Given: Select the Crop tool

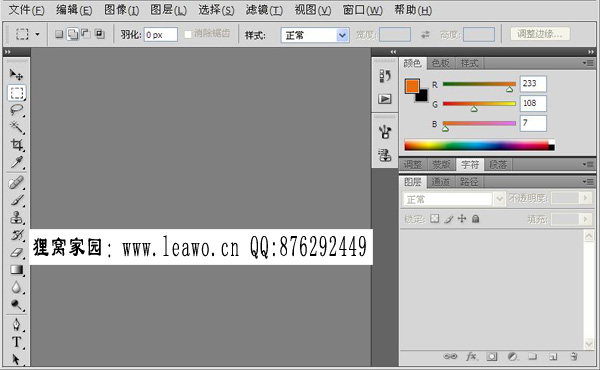Looking at the screenshot, I should (16, 145).
